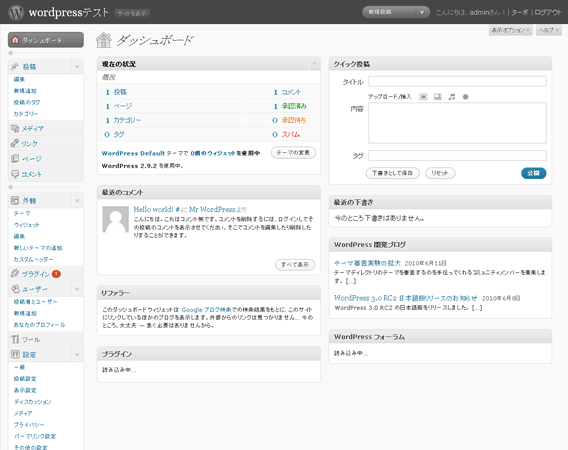
Task: Open あなたのプロフィール submenu item
Action: pos(39,325)
